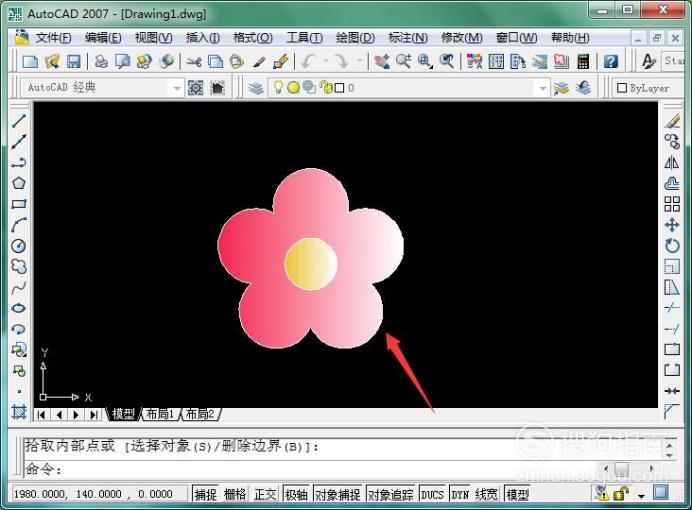Select the Polyline tool

point(19,162)
